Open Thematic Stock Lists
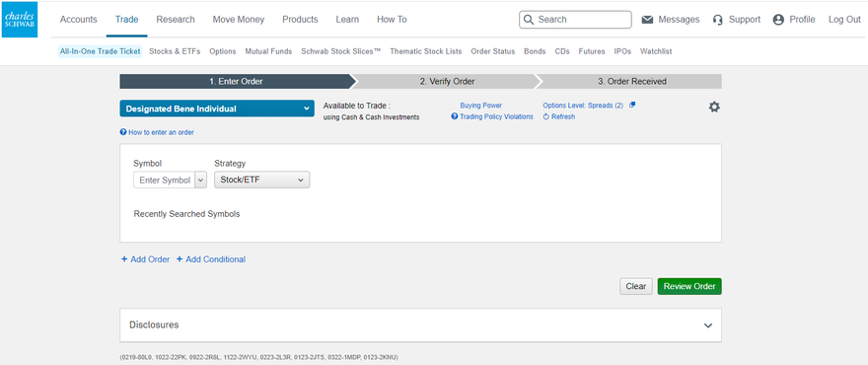Screen dimensions: 868x365 (x=426, y=51)
